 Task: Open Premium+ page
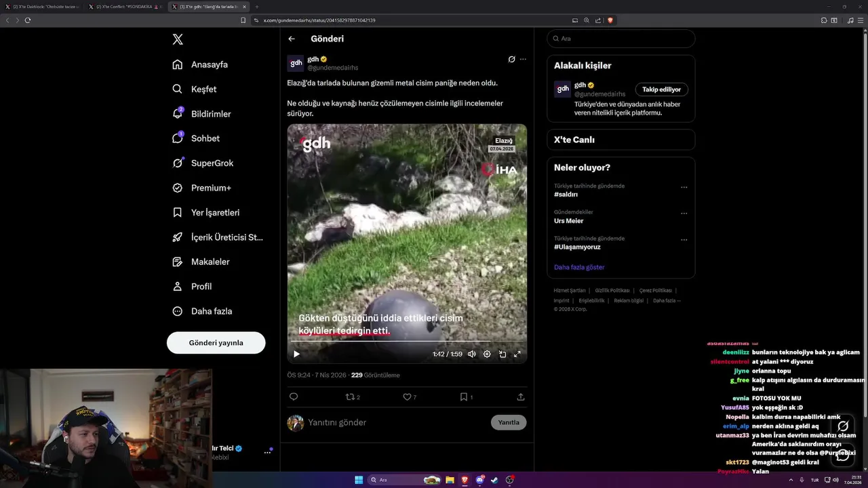(x=202, y=188)
